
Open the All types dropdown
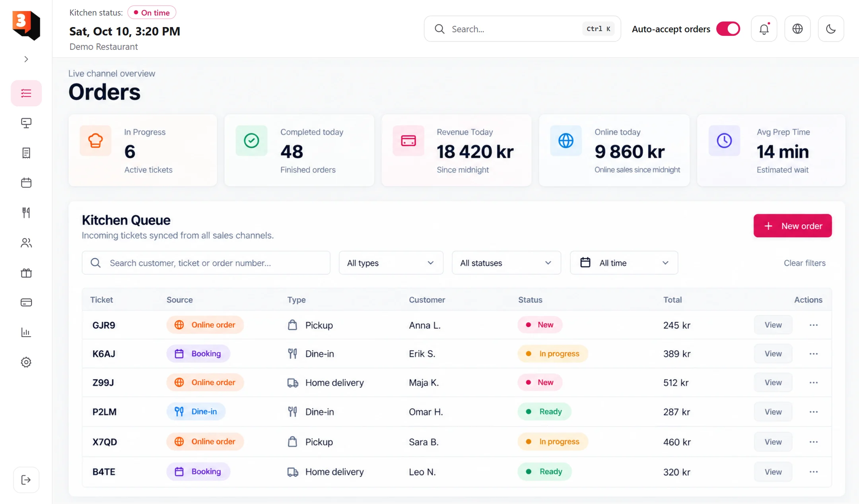(391, 263)
